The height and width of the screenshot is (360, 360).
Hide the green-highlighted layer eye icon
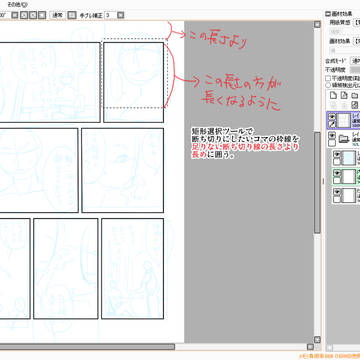click(337, 173)
